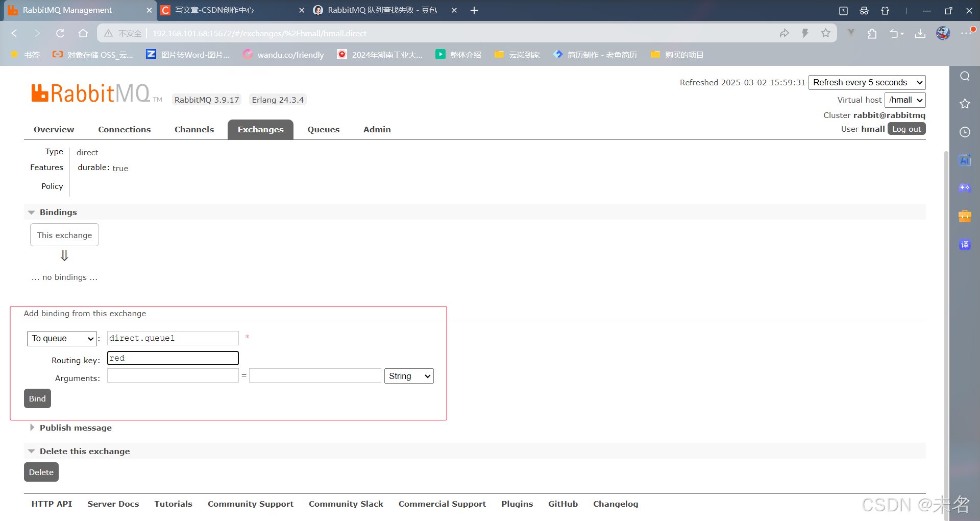Open the user profile avatar
This screenshot has height=521, width=980.
tap(943, 33)
